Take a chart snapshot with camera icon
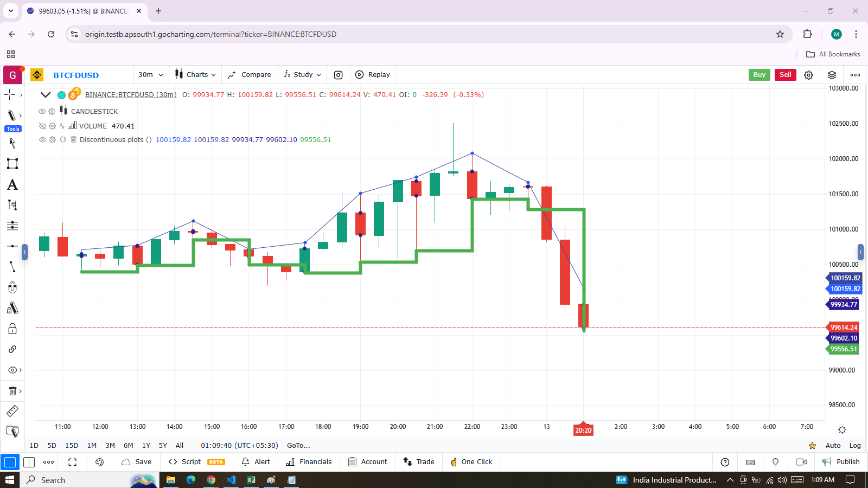Viewport: 868px width, 488px height. 338,75
